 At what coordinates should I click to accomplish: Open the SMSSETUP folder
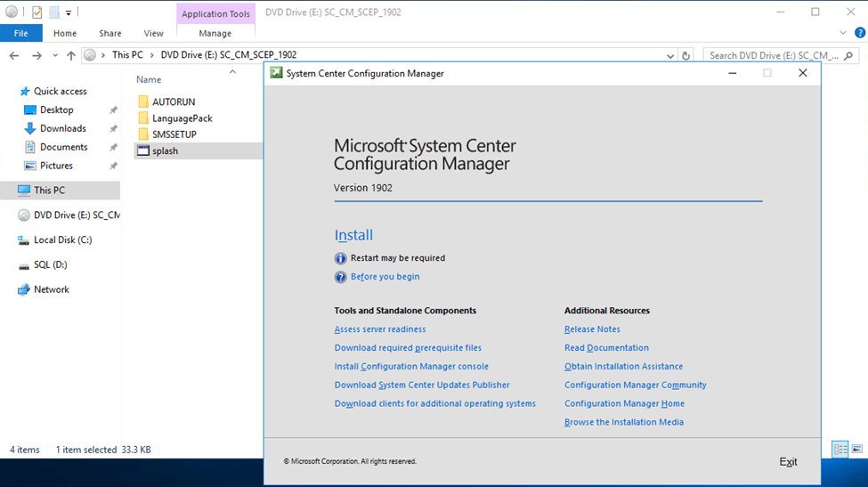pos(174,134)
